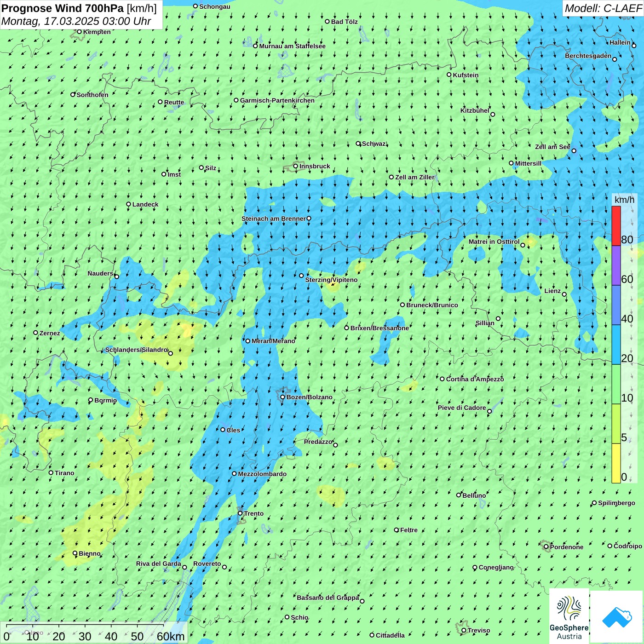
Task: Click the Sillian label
Action: click(x=485, y=323)
